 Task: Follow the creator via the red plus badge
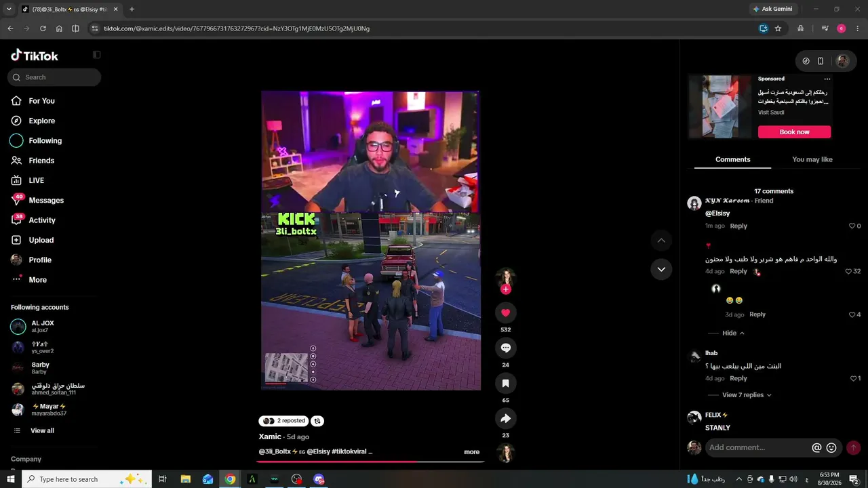point(505,289)
